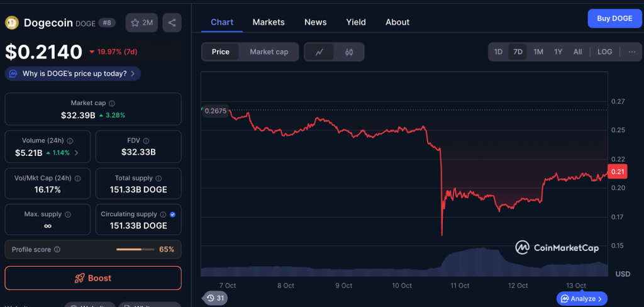Expand 'Why is DOGE's price up today?'
Image resolution: width=644 pixels, height=307 pixels.
tap(73, 74)
